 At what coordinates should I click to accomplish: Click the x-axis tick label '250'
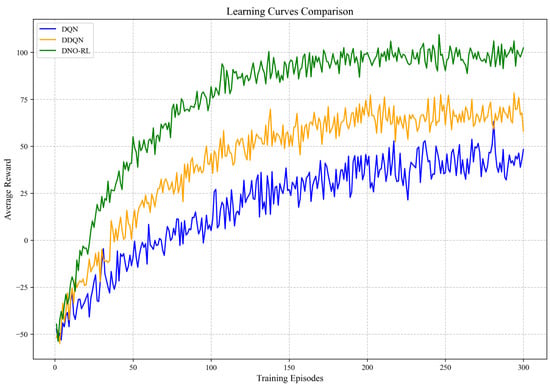click(445, 367)
